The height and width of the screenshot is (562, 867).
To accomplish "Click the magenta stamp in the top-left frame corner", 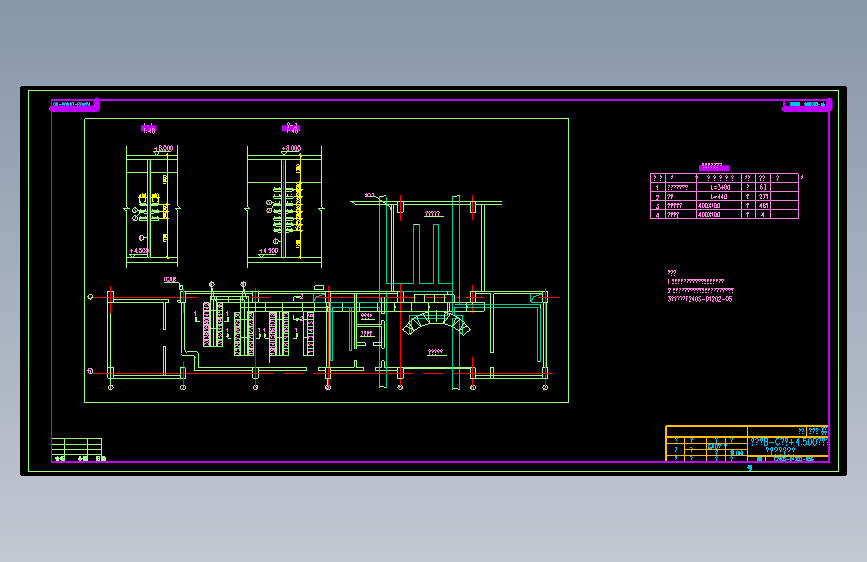I will [x=74, y=105].
